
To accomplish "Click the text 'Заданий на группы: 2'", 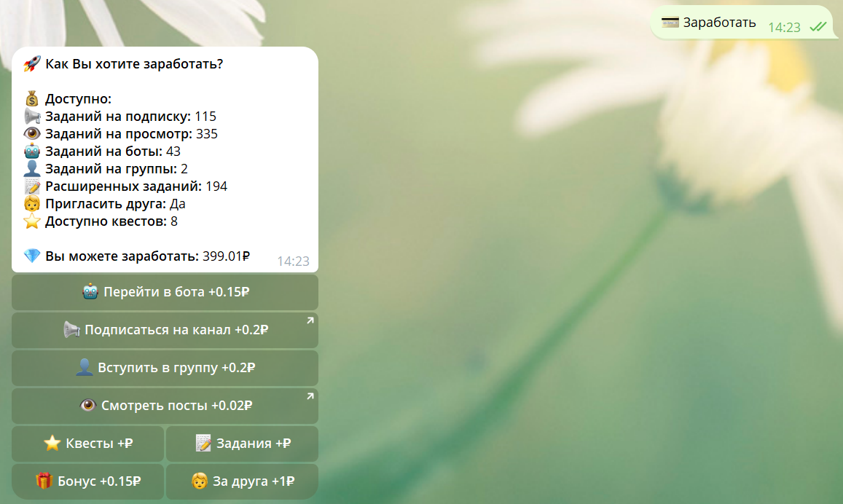I will (x=116, y=169).
